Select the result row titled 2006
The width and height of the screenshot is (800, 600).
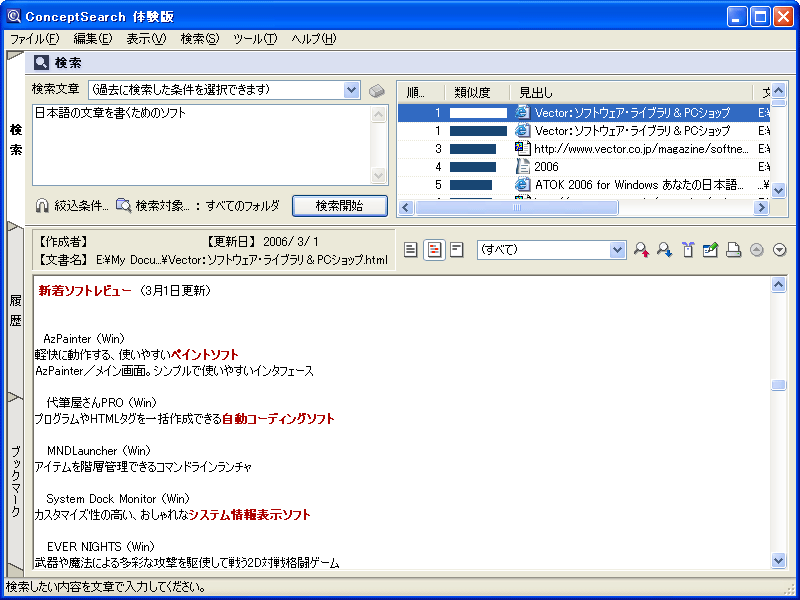[x=583, y=166]
